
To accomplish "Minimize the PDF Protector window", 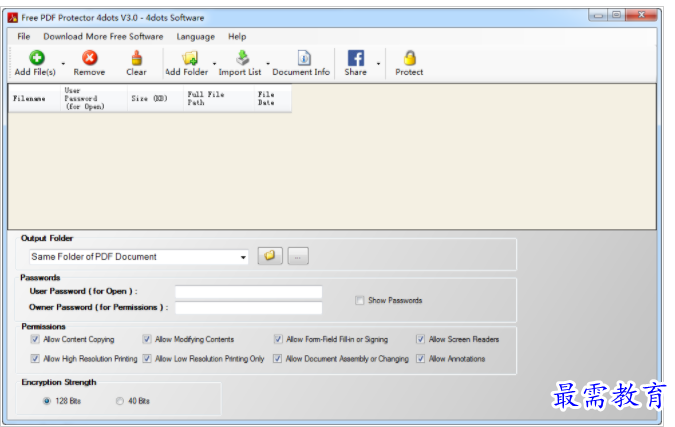I will tap(598, 15).
